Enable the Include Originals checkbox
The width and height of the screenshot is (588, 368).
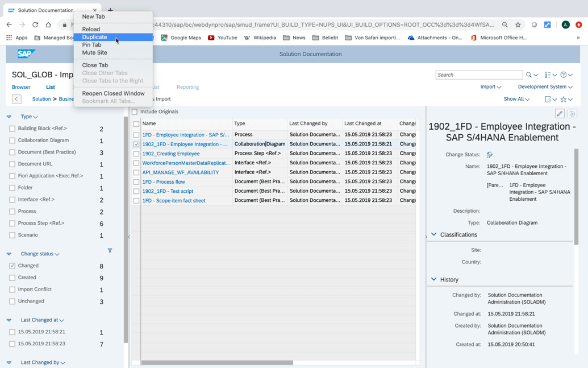135,111
